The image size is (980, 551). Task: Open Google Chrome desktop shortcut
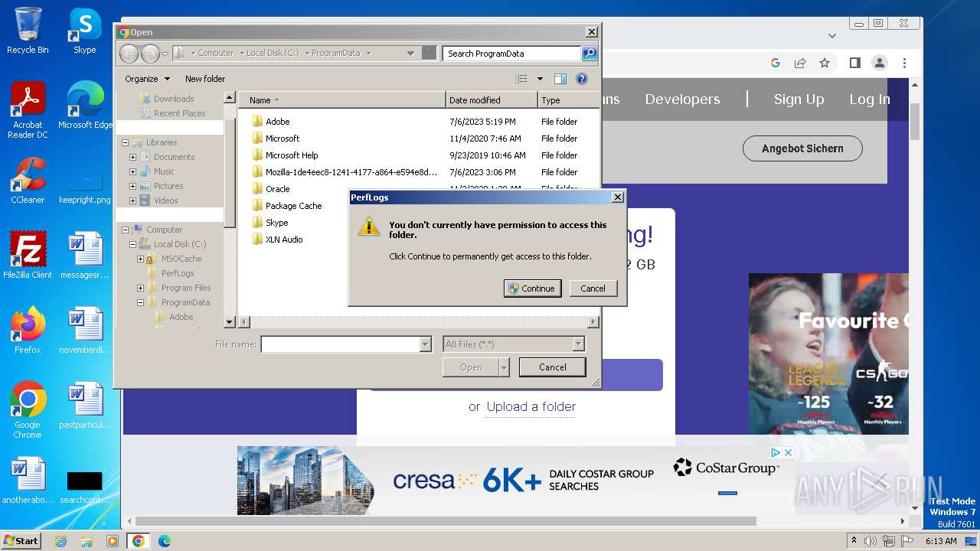click(x=28, y=410)
